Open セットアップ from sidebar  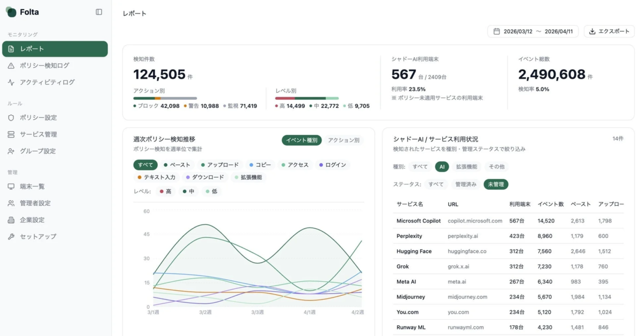55,236
